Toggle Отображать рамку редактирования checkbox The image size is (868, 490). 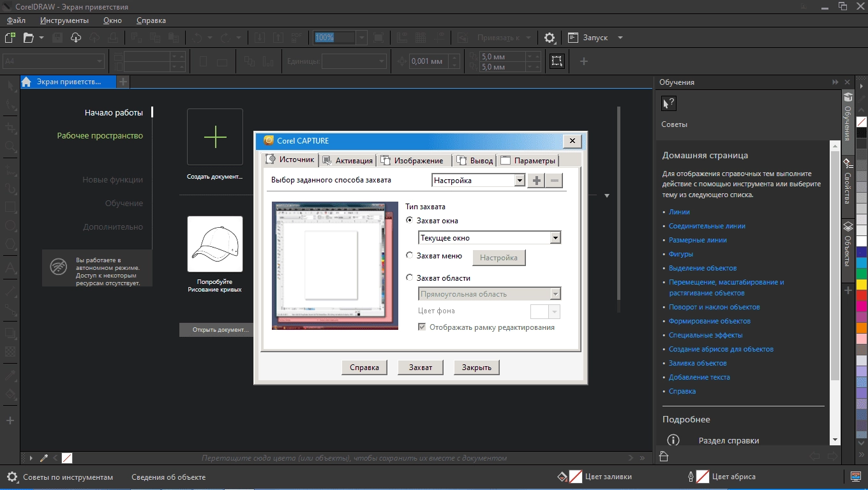point(422,327)
